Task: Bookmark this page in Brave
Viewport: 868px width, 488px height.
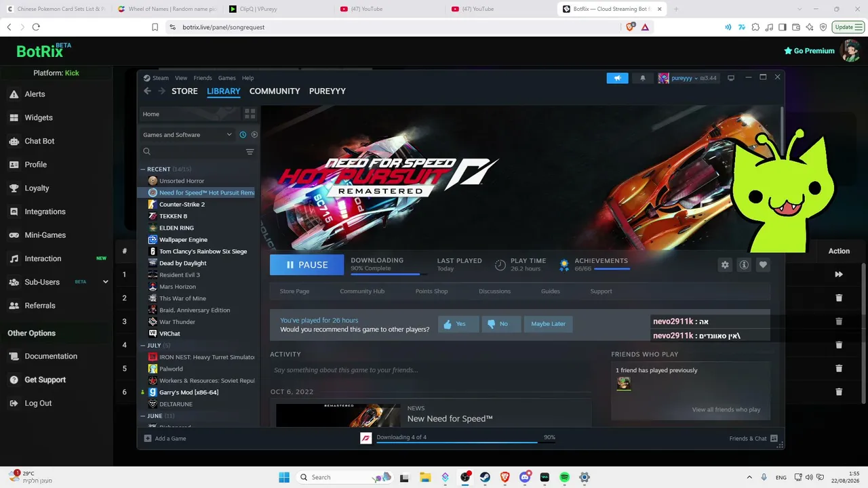Action: click(155, 27)
